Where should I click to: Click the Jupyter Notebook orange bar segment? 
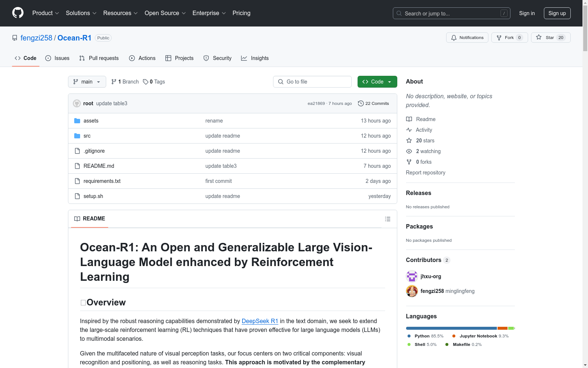point(502,328)
